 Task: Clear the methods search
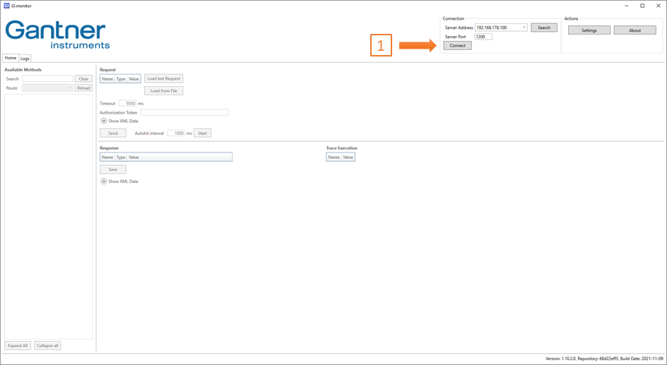pyautogui.click(x=83, y=79)
